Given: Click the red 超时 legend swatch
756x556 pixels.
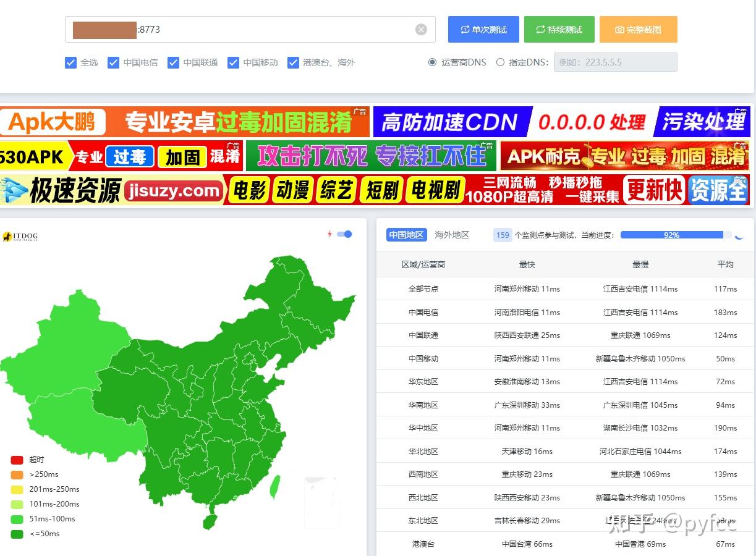Looking at the screenshot, I should coord(17,460).
